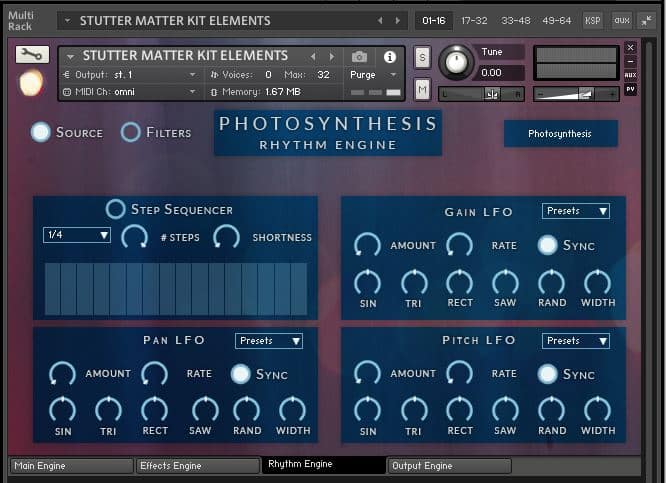Select the 49-64 rack page

557,20
